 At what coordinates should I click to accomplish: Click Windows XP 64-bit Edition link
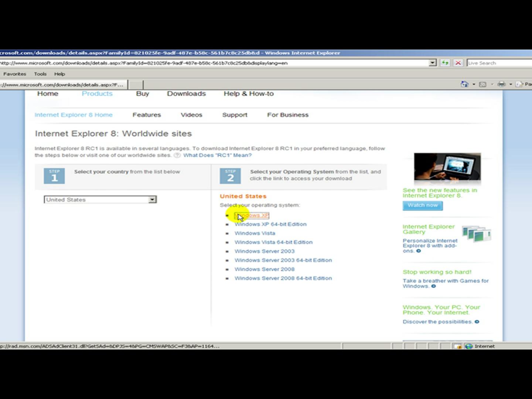point(270,224)
